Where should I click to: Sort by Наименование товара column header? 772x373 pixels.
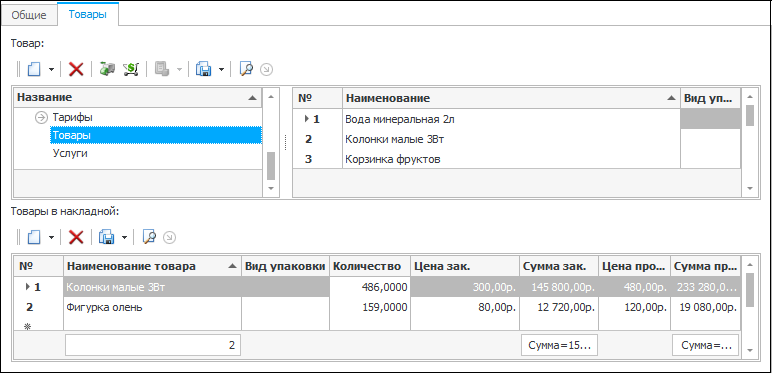pos(152,266)
